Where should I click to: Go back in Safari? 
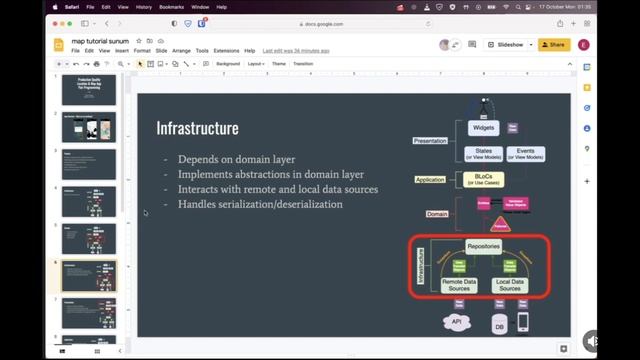[107, 24]
